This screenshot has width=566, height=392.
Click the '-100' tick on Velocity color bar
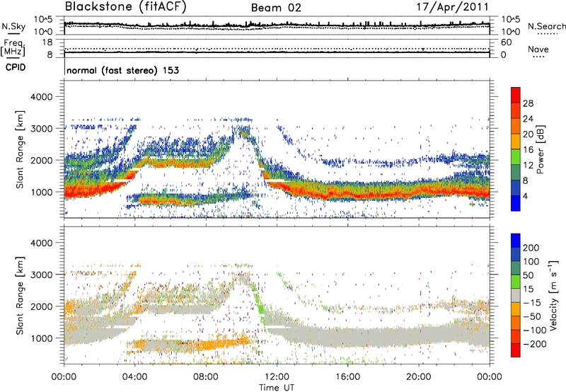(x=535, y=330)
